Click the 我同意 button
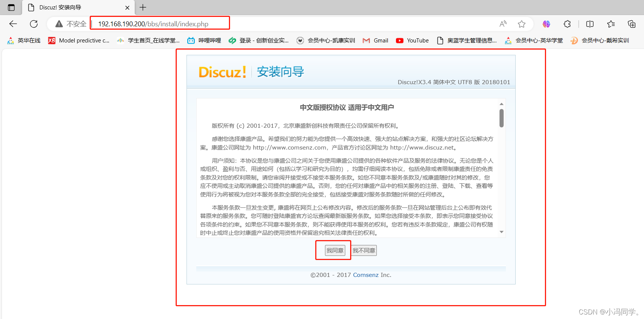This screenshot has width=644, height=319. coord(335,251)
